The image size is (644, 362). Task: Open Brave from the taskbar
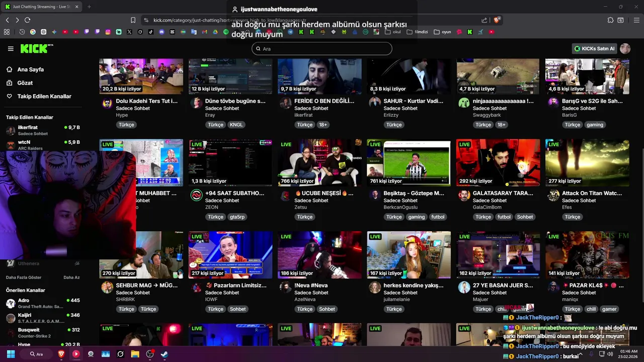point(61,354)
